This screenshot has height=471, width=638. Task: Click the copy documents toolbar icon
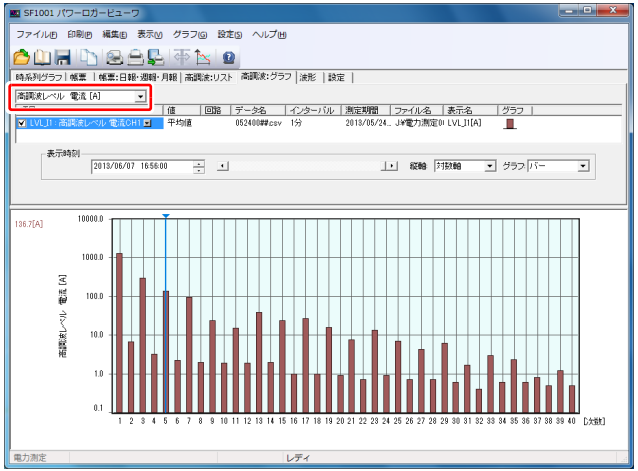[88, 58]
